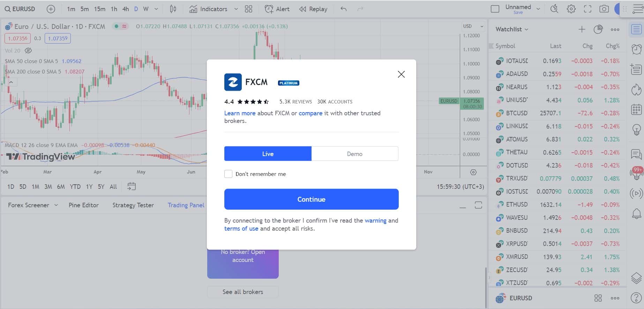Set date range to 5Y
644x309 pixels.
click(x=101, y=187)
